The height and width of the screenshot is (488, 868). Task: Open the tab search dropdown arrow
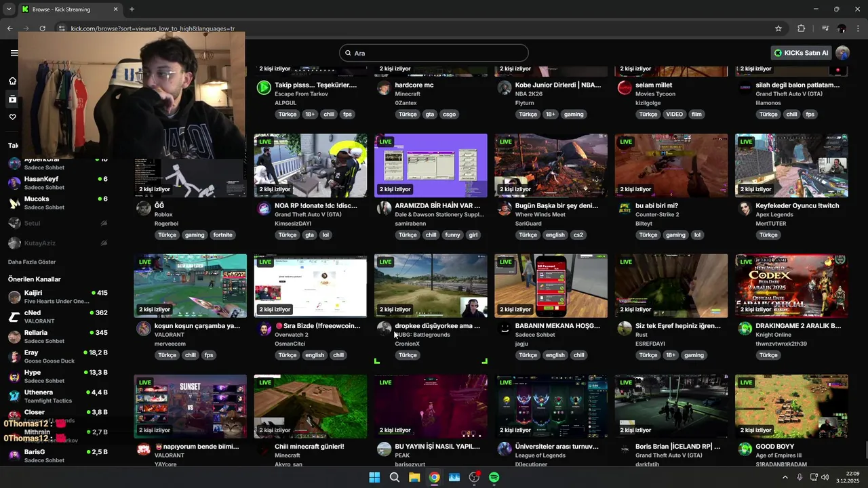tap(9, 9)
